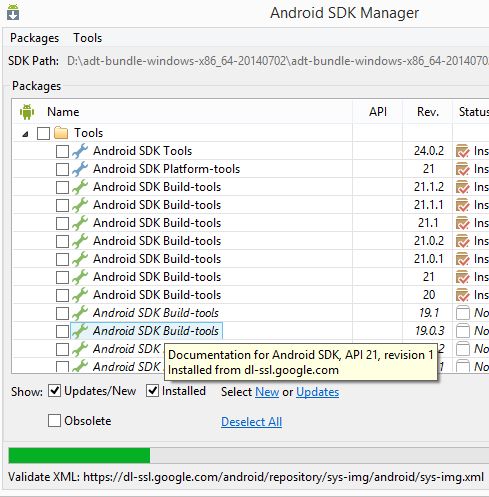The image size is (489, 497).
Task: Check the Tools folder checkbox
Action: point(43,133)
